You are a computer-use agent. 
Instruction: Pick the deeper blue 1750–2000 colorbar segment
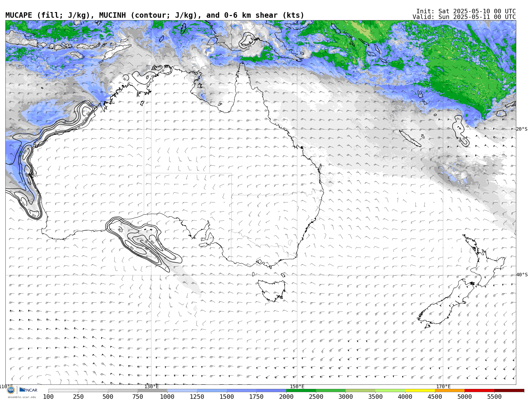(271, 391)
